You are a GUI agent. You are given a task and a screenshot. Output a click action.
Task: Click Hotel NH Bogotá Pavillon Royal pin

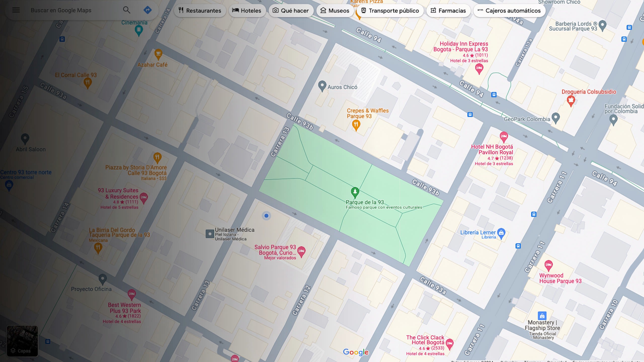coord(504,137)
